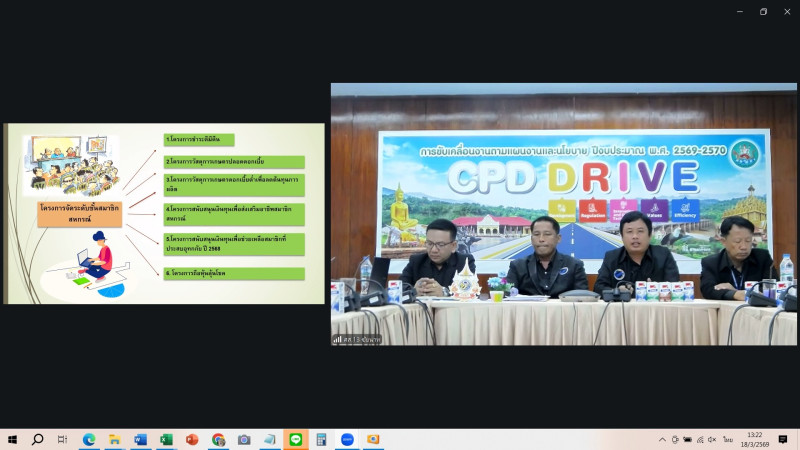Toggle the Thai input language indicator
Image resolution: width=800 pixels, height=450 pixels.
(x=728, y=439)
